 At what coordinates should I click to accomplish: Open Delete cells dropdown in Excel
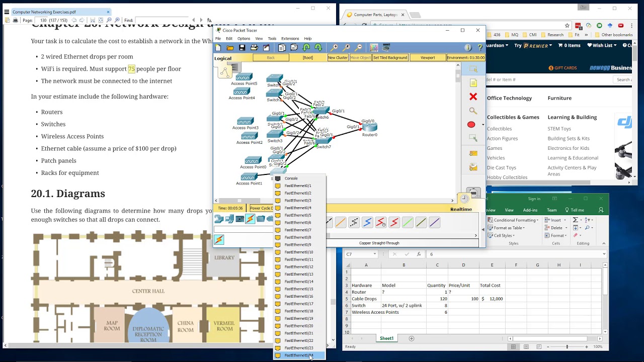point(556,228)
